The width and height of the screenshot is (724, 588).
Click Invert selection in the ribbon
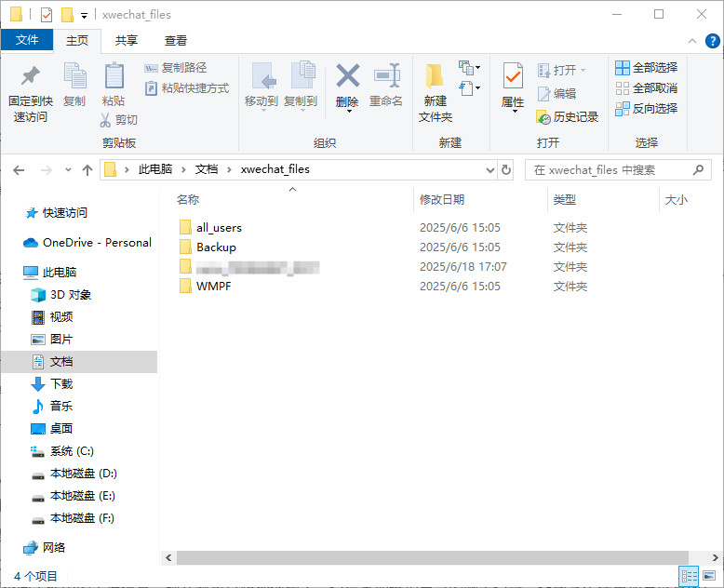647,109
